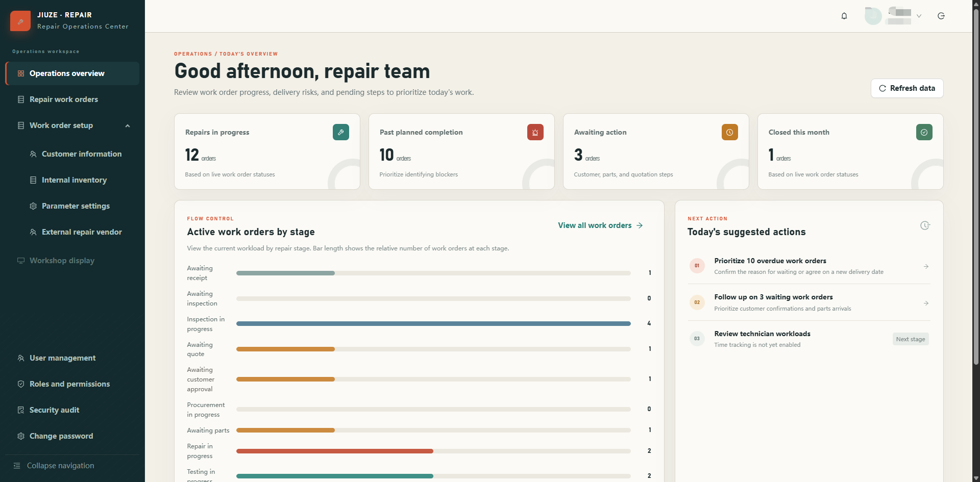The height and width of the screenshot is (482, 980).
Task: Click the clock icon on Awaiting action
Action: click(x=730, y=132)
